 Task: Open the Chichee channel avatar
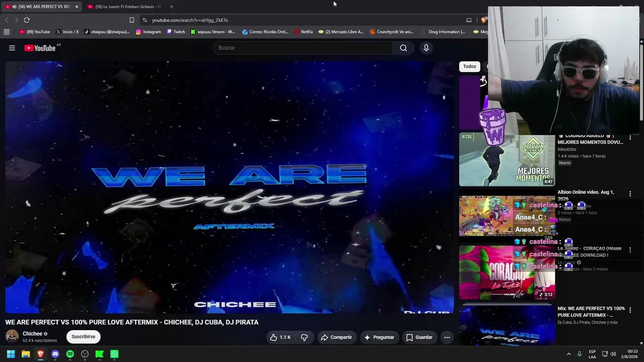pos(12,337)
